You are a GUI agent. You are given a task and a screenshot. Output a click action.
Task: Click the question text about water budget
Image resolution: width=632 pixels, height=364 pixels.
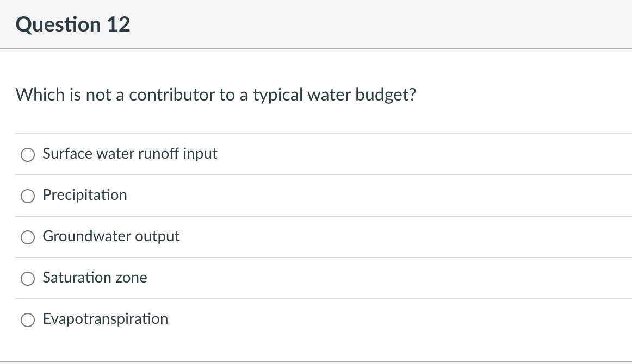tap(216, 95)
